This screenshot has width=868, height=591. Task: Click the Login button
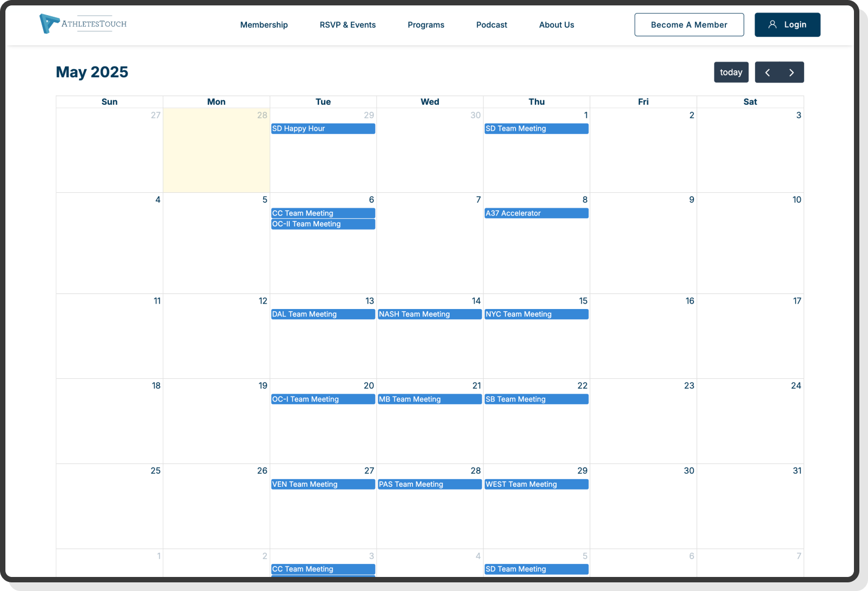(x=787, y=25)
